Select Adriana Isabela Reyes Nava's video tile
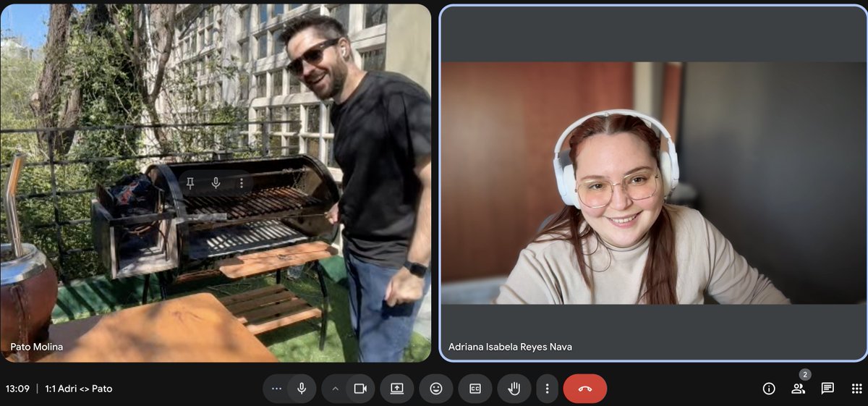Viewport: 868px width, 406px height. [x=653, y=183]
